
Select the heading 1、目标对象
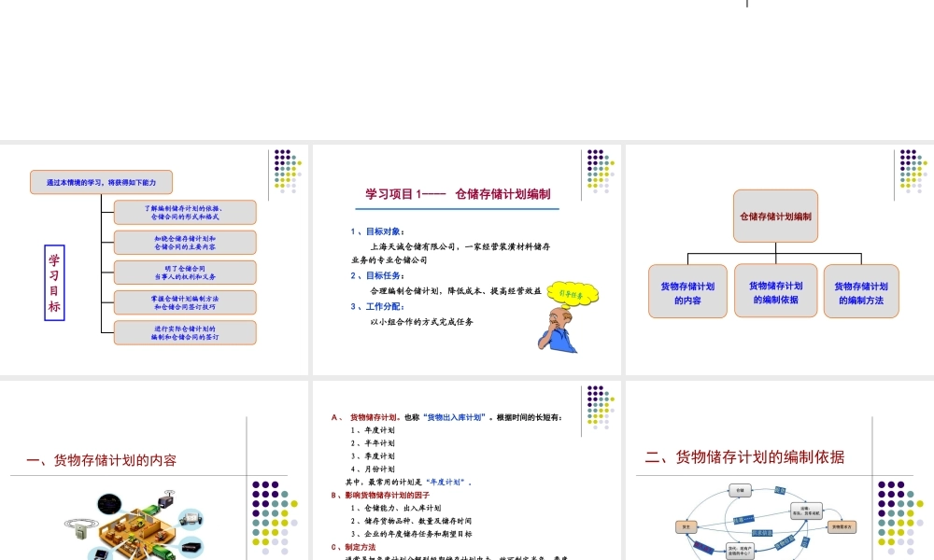(377, 231)
